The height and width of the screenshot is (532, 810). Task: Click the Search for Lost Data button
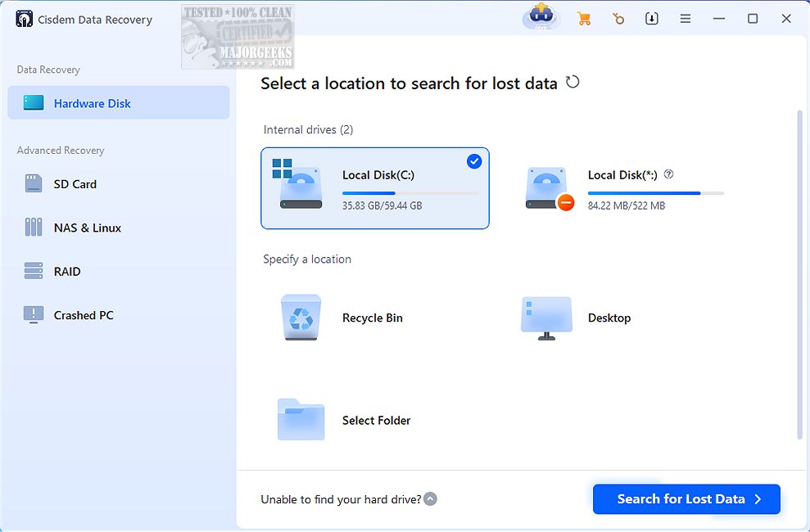686,498
